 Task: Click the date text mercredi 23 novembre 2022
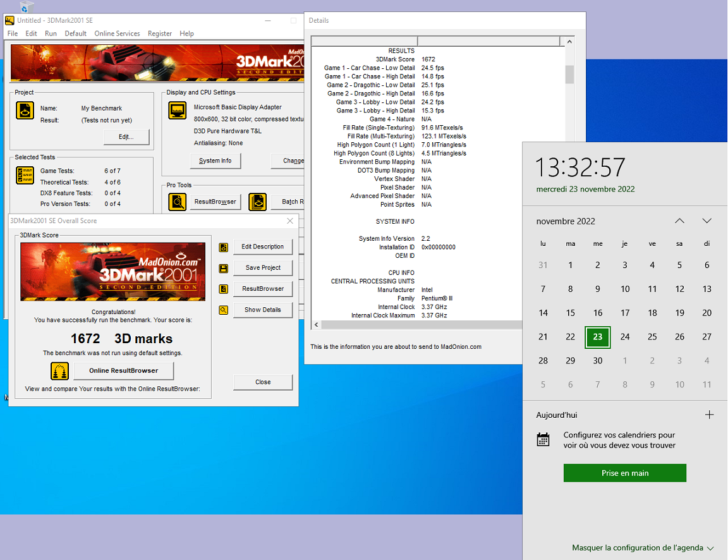(585, 190)
